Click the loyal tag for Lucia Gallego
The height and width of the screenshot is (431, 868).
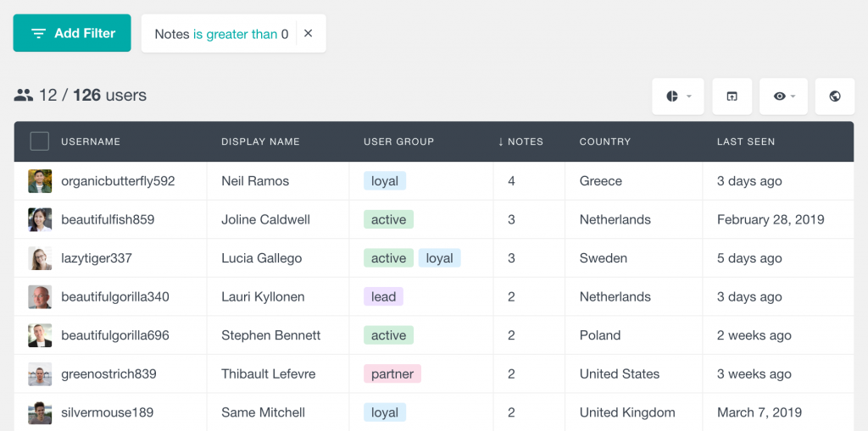point(440,258)
